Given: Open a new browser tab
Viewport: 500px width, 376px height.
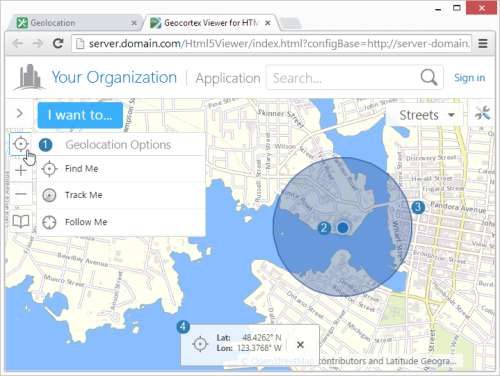Looking at the screenshot, I should tap(291, 24).
